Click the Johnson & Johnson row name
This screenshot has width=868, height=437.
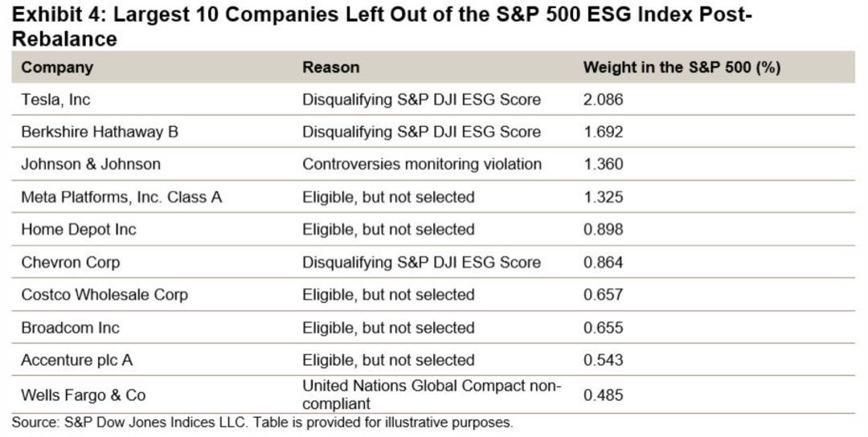[91, 164]
